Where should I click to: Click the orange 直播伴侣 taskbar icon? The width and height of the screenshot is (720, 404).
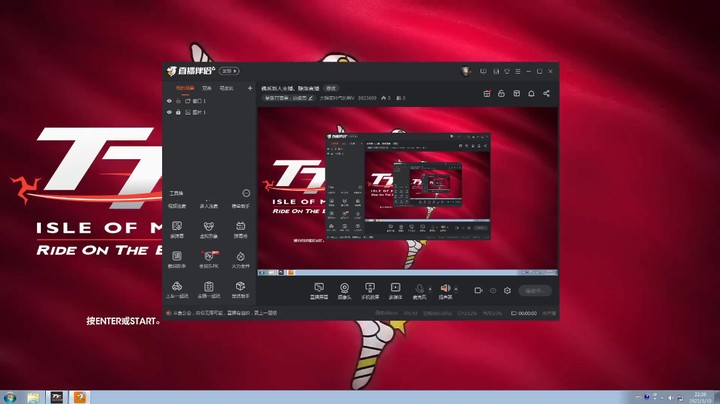click(x=80, y=398)
